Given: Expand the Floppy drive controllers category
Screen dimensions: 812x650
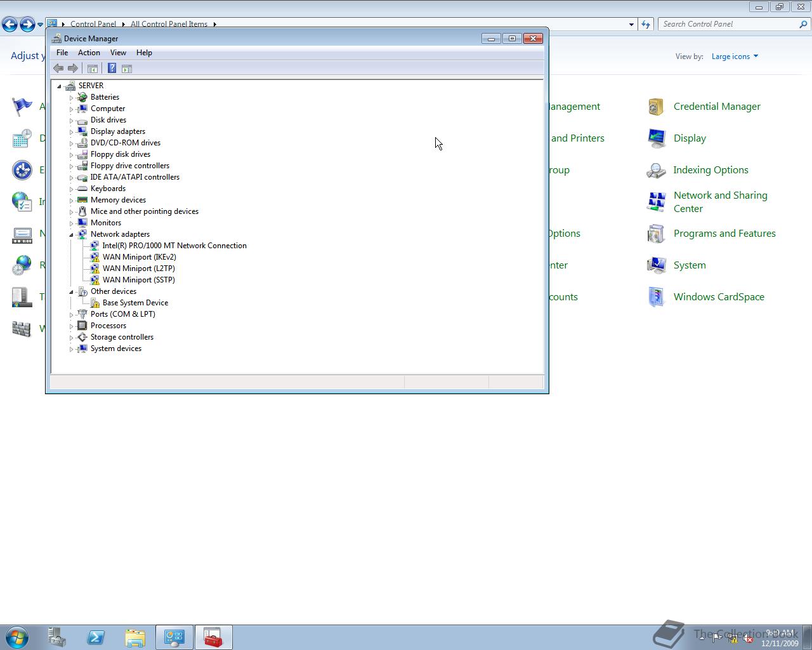Looking at the screenshot, I should [x=71, y=166].
